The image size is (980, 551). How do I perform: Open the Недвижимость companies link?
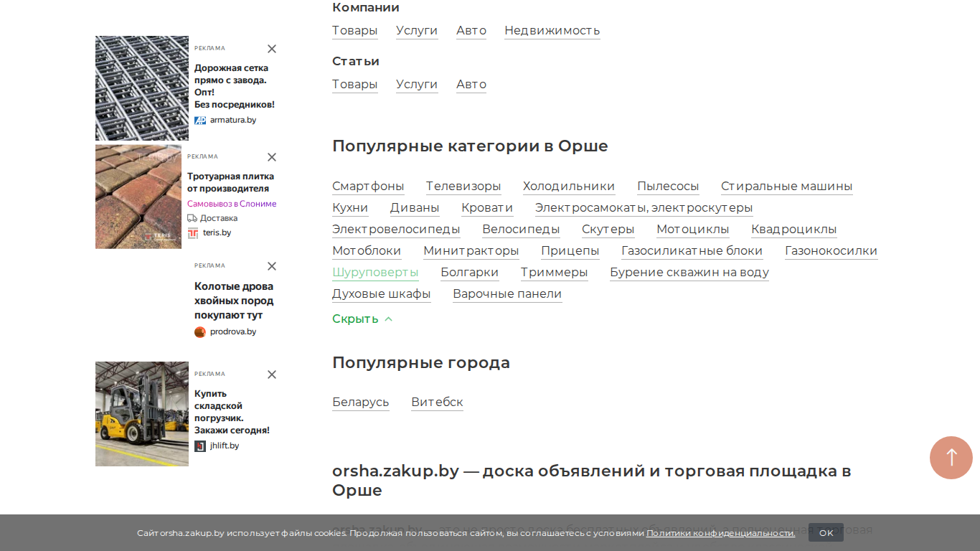pyautogui.click(x=552, y=30)
